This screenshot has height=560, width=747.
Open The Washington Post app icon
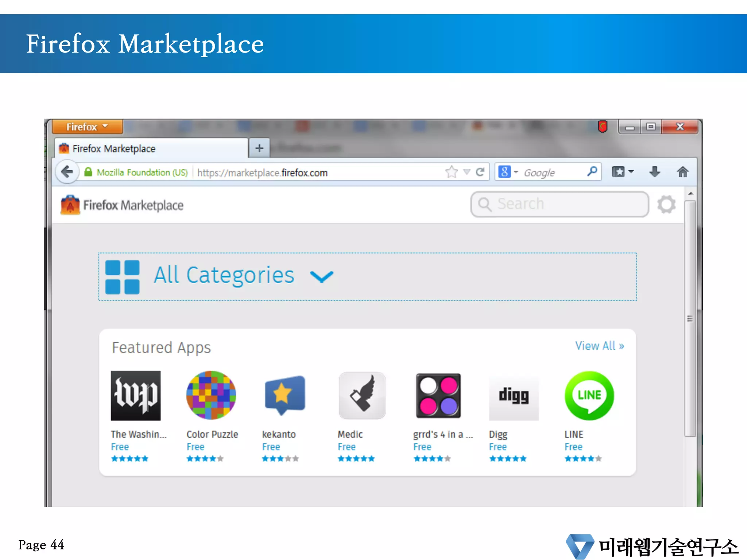[x=136, y=396]
